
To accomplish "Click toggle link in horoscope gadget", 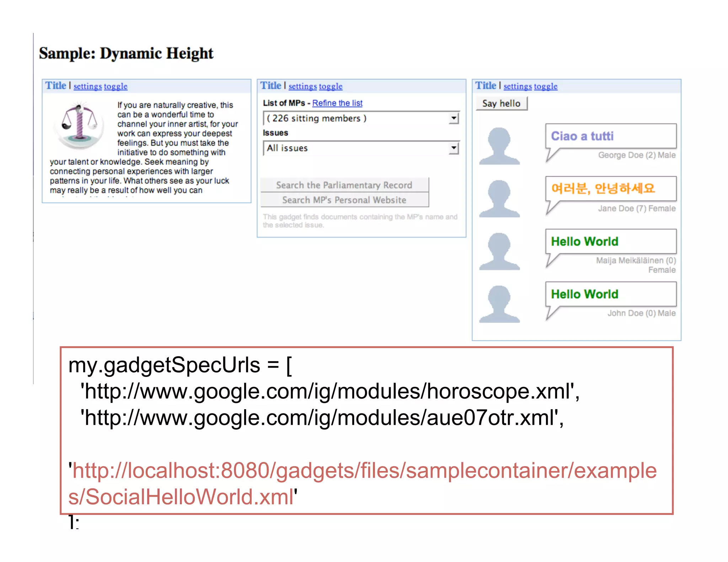I will pyautogui.click(x=116, y=86).
